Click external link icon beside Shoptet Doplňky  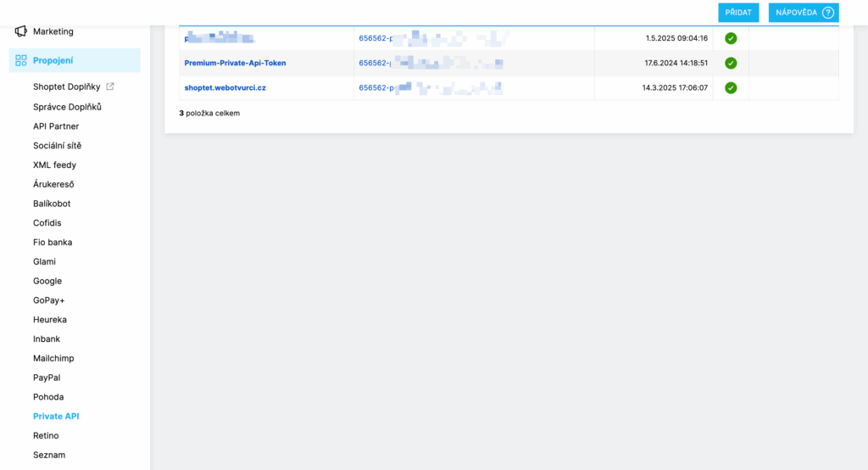[110, 87]
